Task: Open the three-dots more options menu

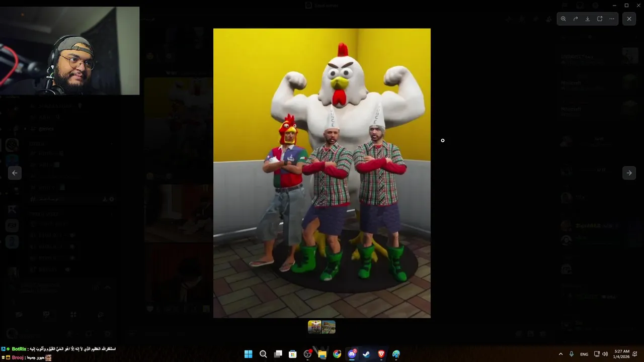Action: [612, 19]
